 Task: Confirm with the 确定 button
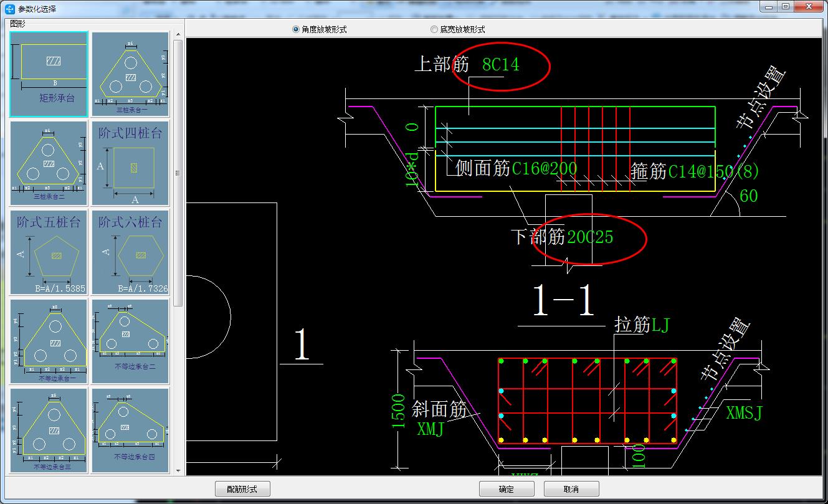tap(507, 489)
